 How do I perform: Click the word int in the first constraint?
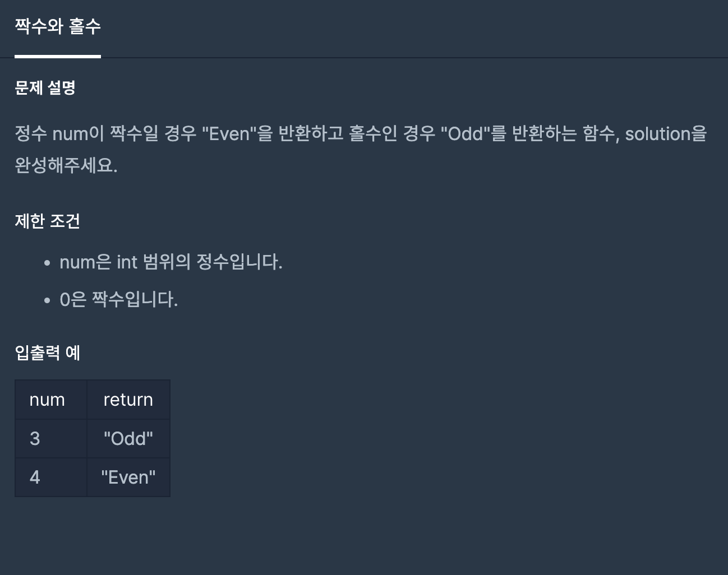point(127,262)
